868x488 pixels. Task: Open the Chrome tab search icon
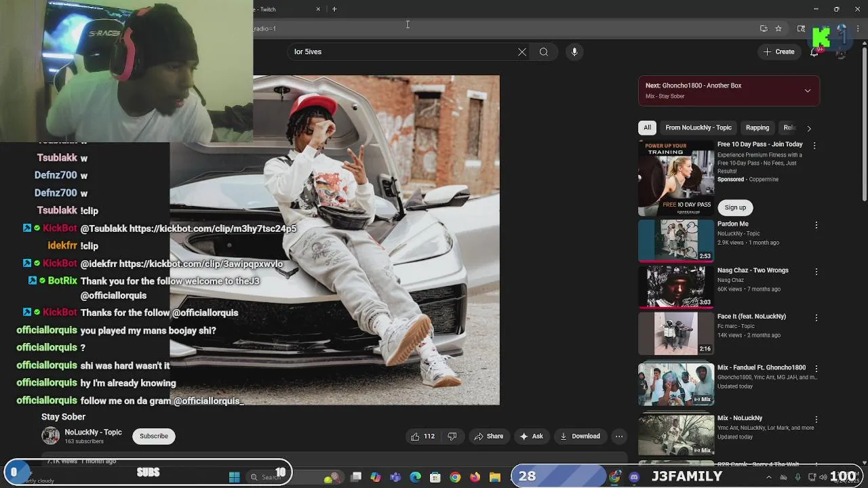pyautogui.click(x=801, y=28)
